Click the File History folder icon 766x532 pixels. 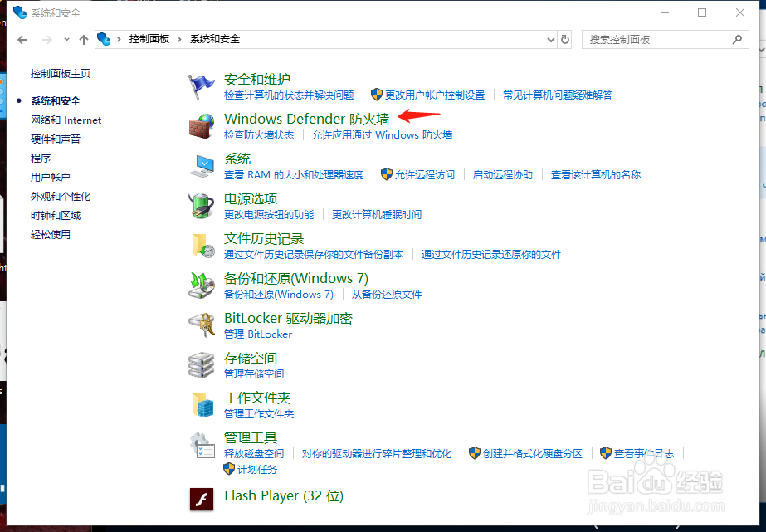pyautogui.click(x=202, y=246)
